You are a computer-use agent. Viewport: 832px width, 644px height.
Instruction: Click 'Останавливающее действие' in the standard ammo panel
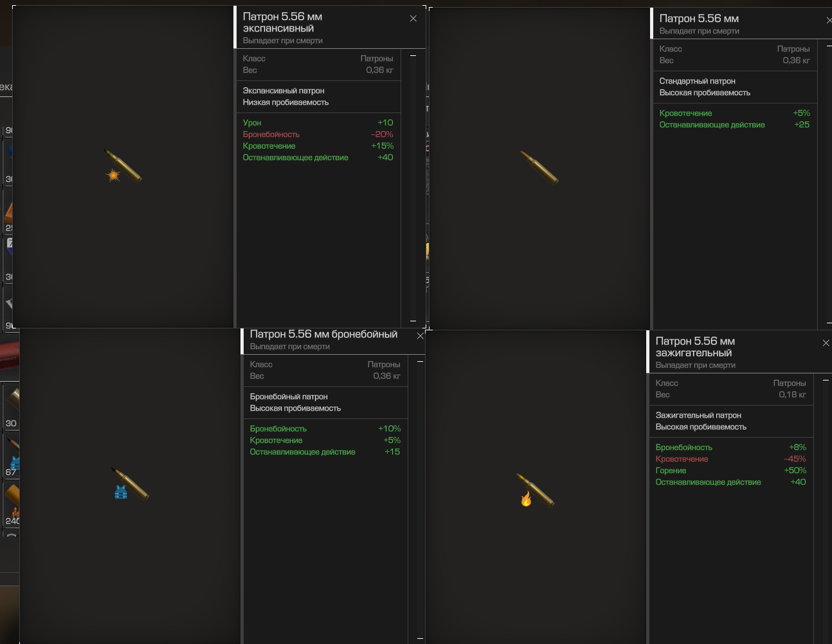pyautogui.click(x=712, y=125)
